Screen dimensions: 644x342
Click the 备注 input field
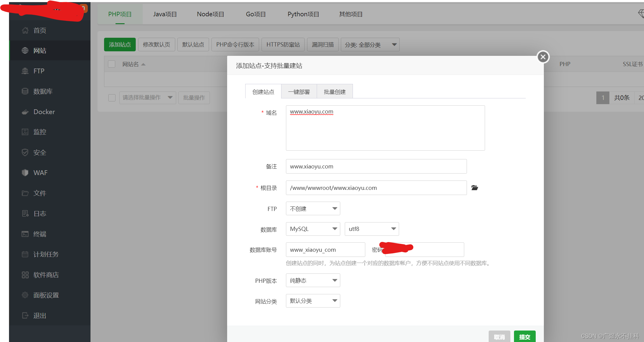[376, 166]
